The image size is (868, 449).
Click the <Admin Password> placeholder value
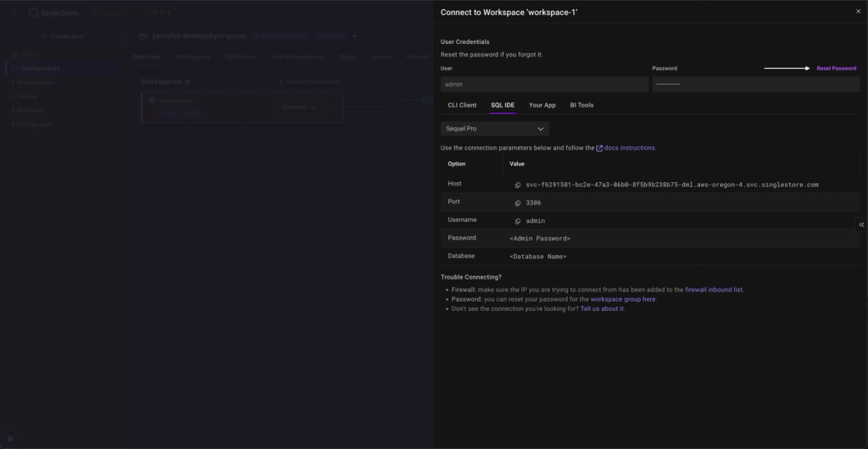pos(540,239)
